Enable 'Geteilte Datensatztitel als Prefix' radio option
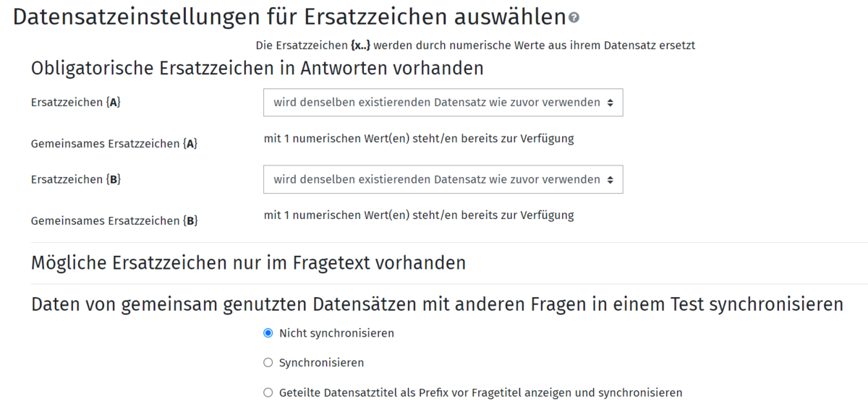Screen dimensions: 868x409 coord(268,393)
